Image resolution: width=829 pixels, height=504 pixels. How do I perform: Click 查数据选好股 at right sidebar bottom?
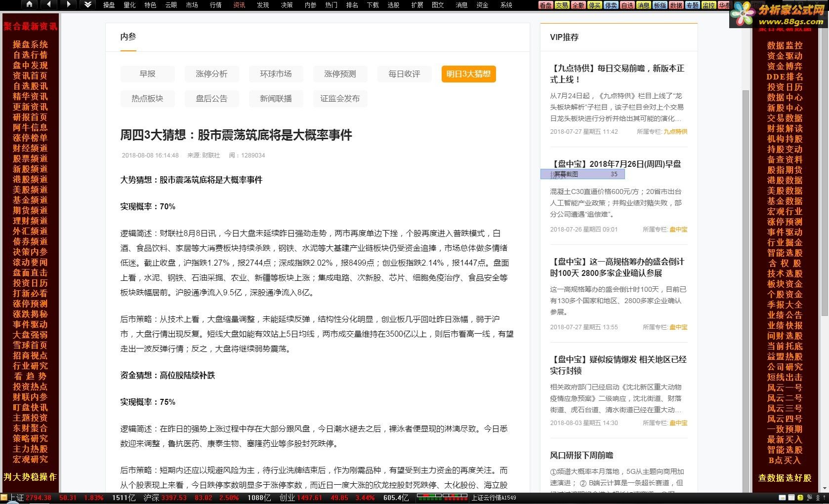(x=785, y=478)
